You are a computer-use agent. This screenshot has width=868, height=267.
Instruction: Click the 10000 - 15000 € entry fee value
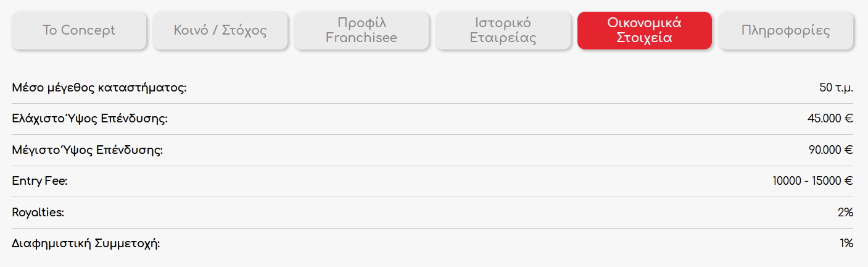pos(812,181)
